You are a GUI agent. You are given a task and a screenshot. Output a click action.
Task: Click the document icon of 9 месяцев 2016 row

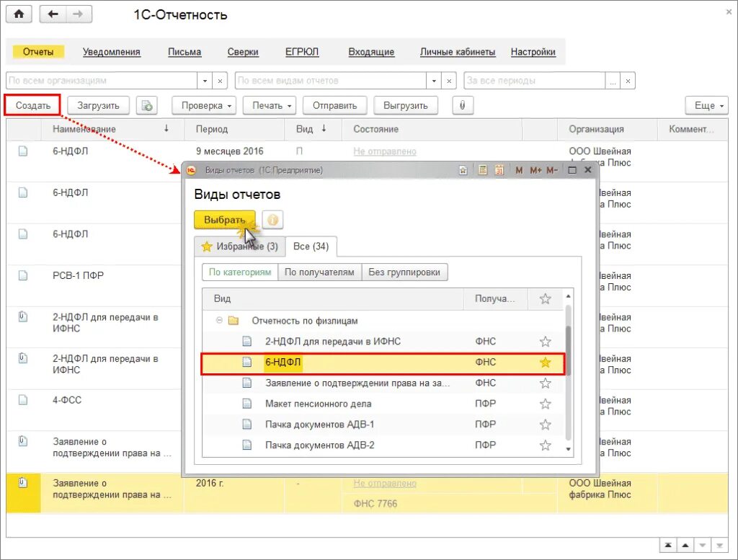22,151
